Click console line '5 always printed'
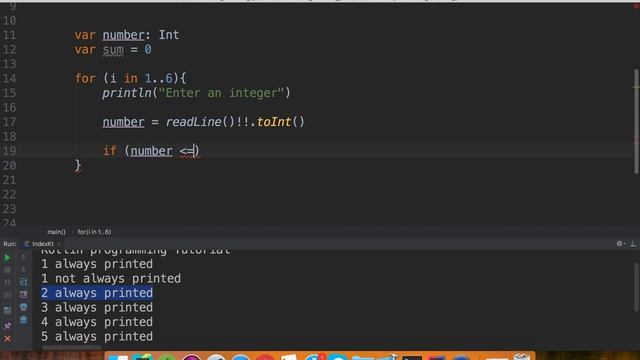Viewport: 640px width, 360px height. point(97,337)
